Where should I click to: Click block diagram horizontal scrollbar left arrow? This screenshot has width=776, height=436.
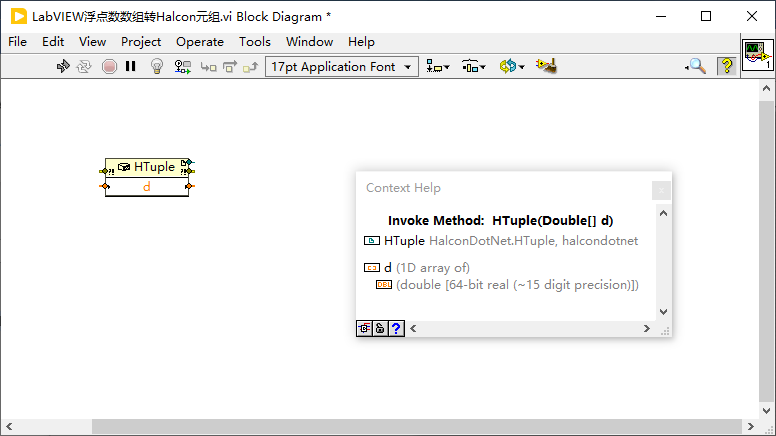[x=9, y=426]
